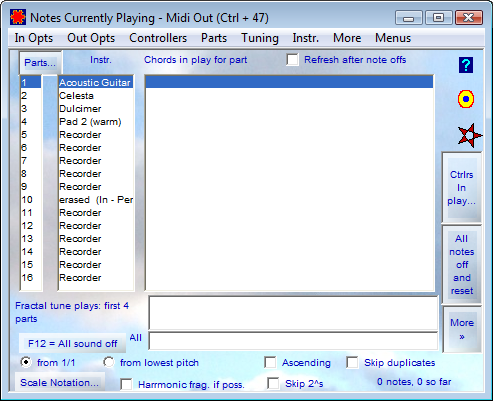Open the Menus menu
493x401 pixels.
393,38
